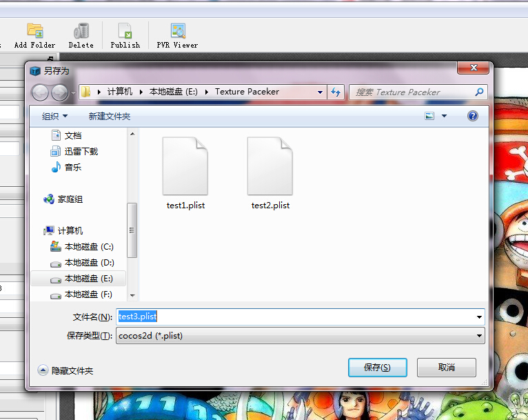Click the navigation pane scrollbar thumb
The width and height of the screenshot is (528, 420).
click(132, 230)
